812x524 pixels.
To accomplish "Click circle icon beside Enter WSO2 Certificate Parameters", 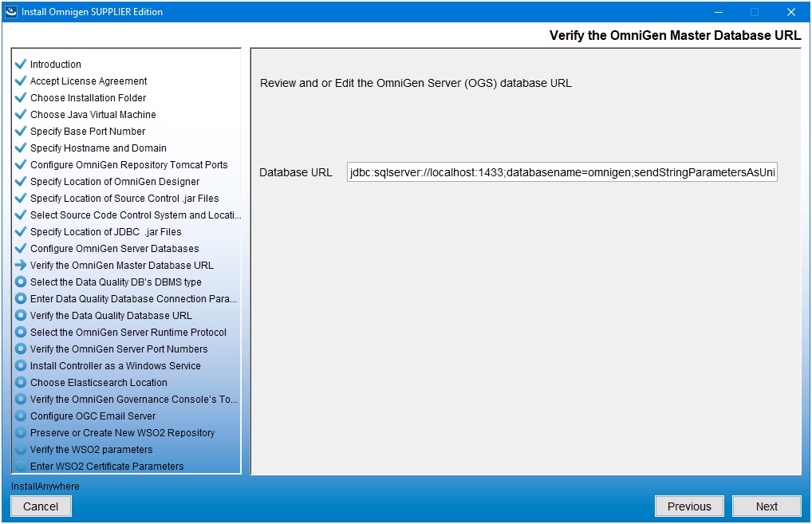I will 21,466.
